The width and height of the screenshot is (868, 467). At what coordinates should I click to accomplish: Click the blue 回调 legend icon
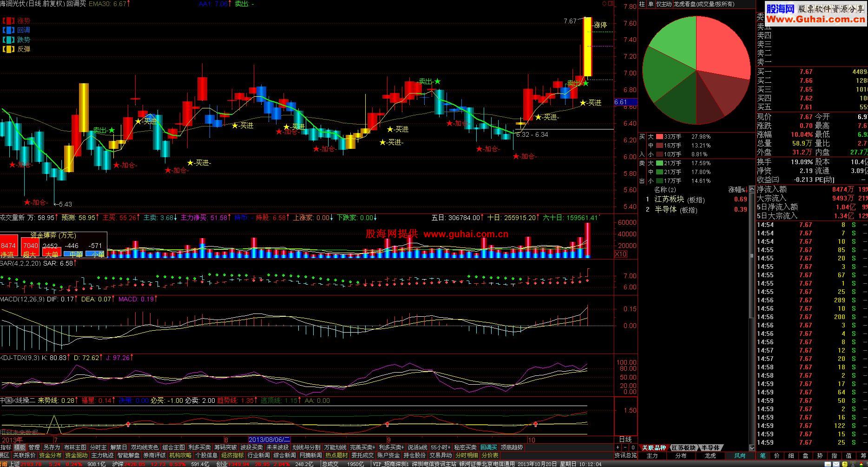[x=8, y=30]
